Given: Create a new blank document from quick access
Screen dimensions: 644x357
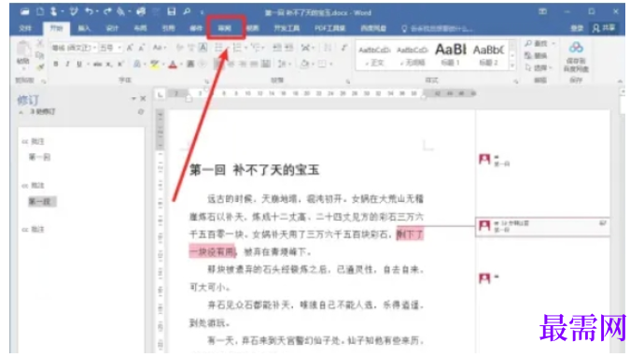Looking at the screenshot, I should [40, 12].
